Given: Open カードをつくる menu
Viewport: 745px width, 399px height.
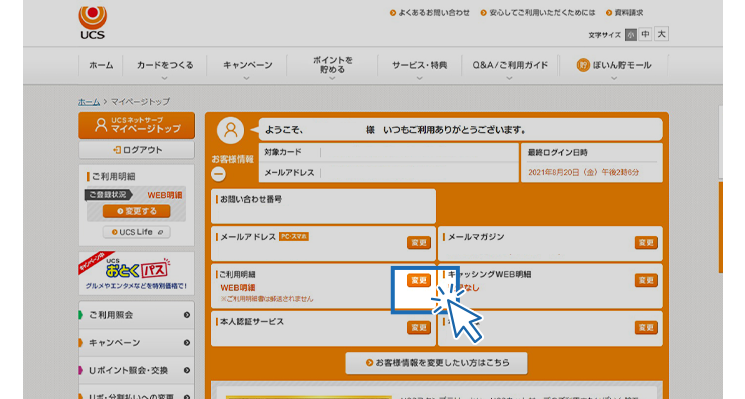Looking at the screenshot, I should pos(165,66).
